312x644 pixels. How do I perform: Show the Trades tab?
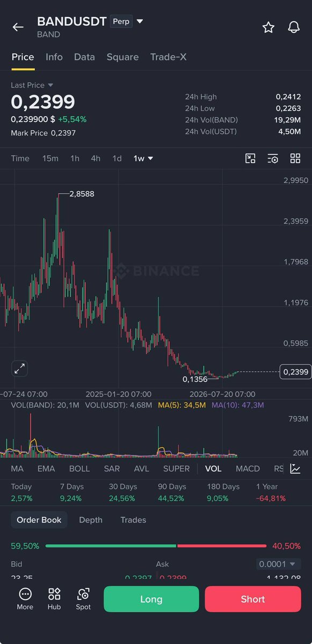click(133, 520)
